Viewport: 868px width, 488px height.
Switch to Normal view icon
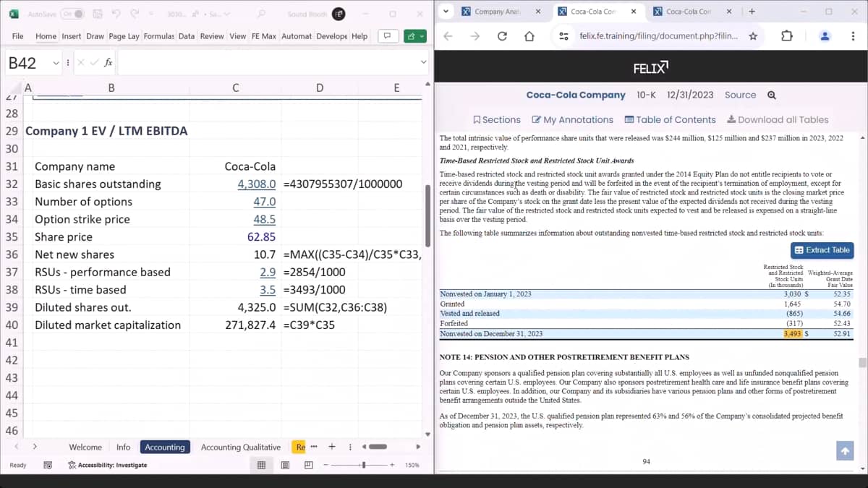point(261,466)
